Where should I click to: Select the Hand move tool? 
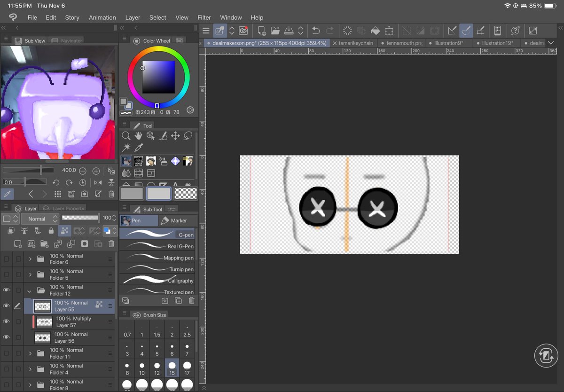(138, 136)
